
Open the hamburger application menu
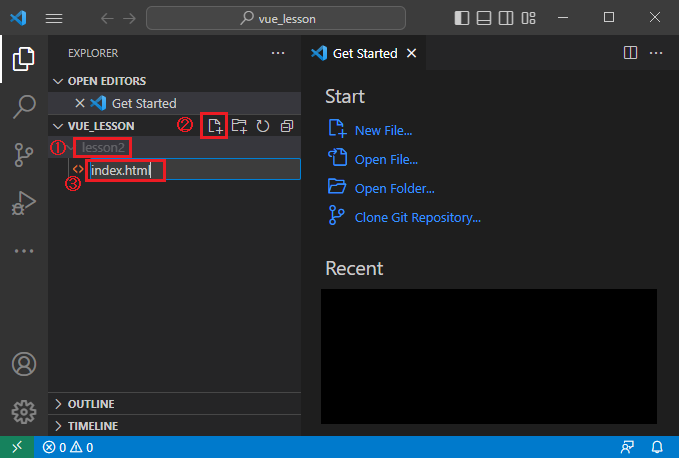pos(54,18)
